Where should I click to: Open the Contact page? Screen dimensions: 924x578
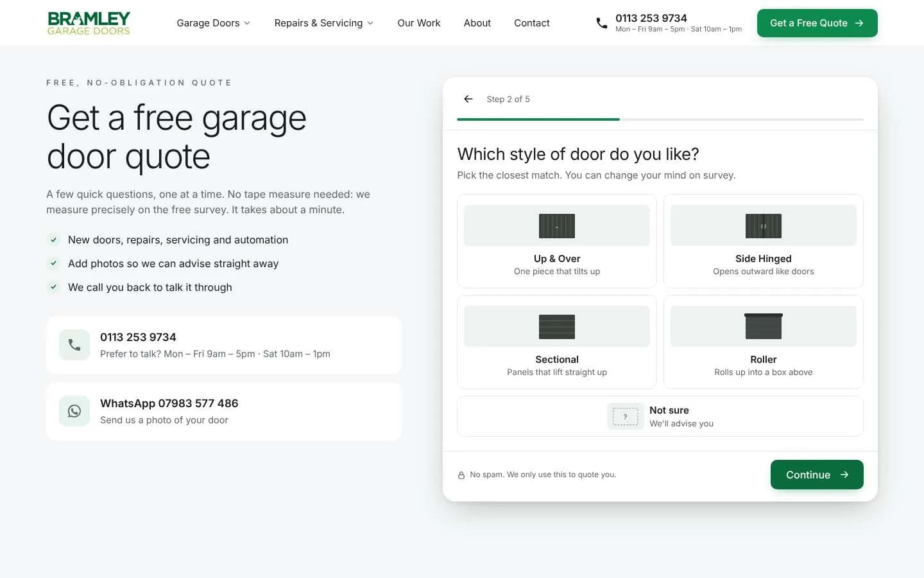pyautogui.click(x=532, y=23)
